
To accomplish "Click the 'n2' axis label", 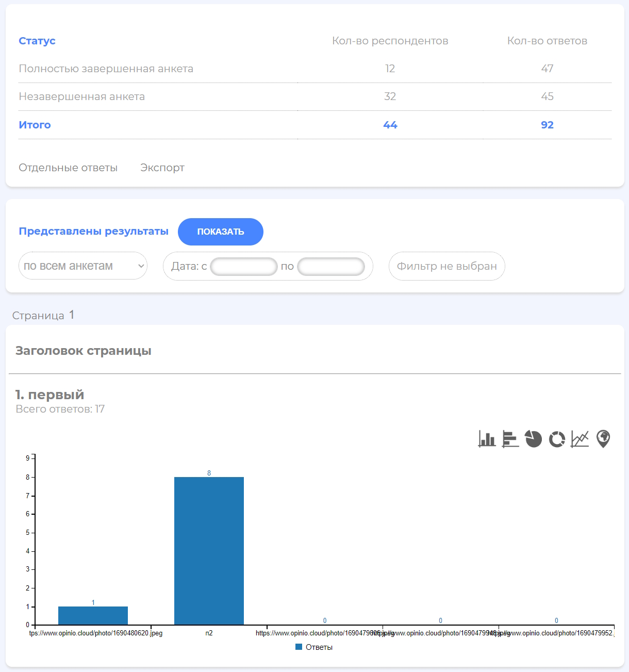I will pos(209,633).
